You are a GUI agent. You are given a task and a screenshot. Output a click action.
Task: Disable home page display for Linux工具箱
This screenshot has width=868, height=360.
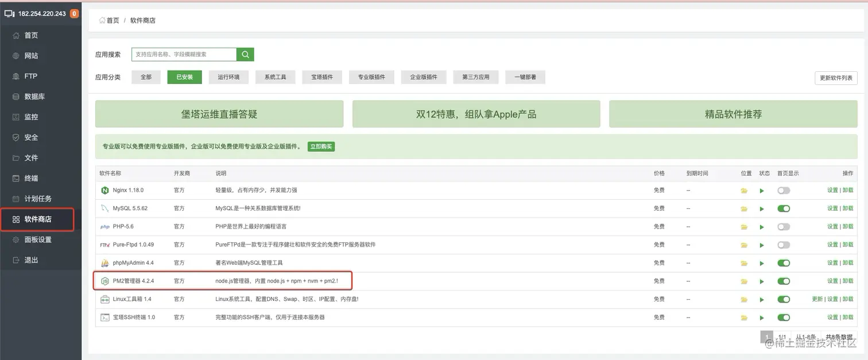784,299
